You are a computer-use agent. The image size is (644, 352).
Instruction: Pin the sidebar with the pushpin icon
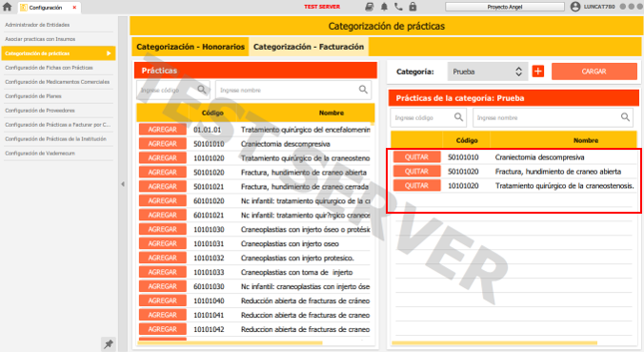click(109, 343)
